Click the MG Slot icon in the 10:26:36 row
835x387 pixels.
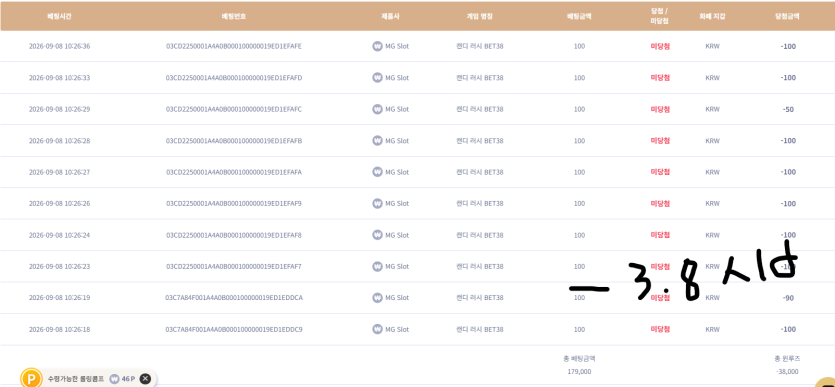pos(377,46)
